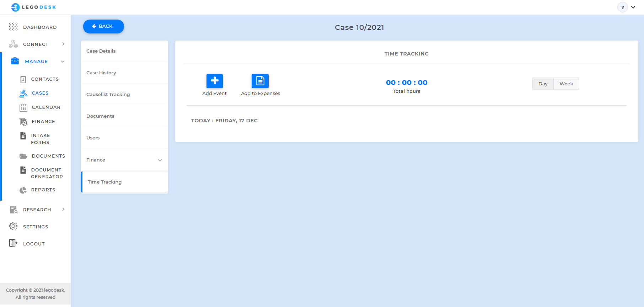Click the Cases gavel icon
Screen dimensions: 644x307
click(23, 93)
